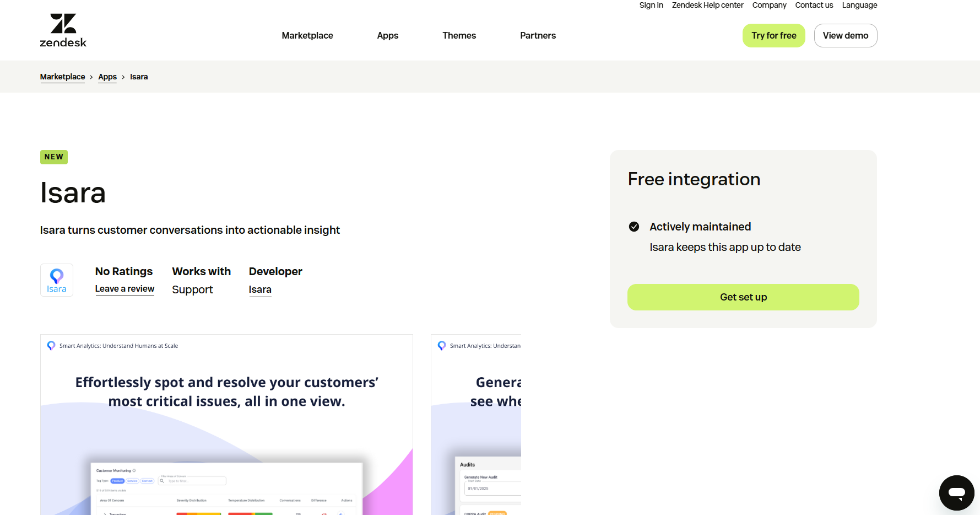Click the NEW badge
Screen dimensions: 980x515
coord(54,157)
